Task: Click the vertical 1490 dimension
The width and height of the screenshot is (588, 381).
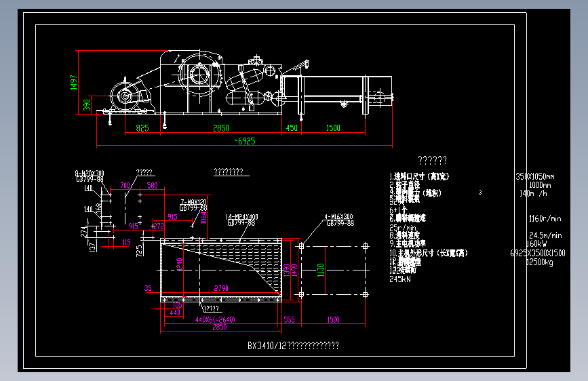Action: coord(294,270)
